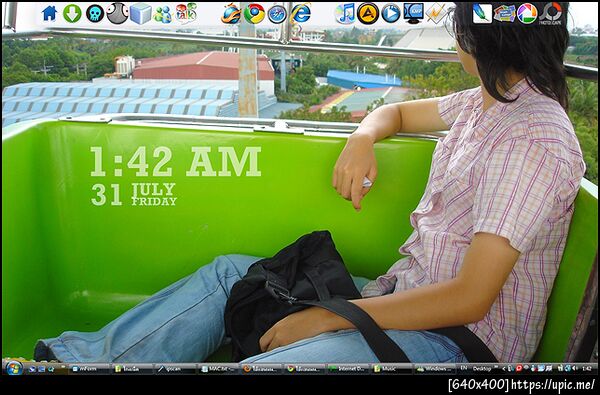
Task: Launch iTunes music note icon
Action: click(345, 14)
